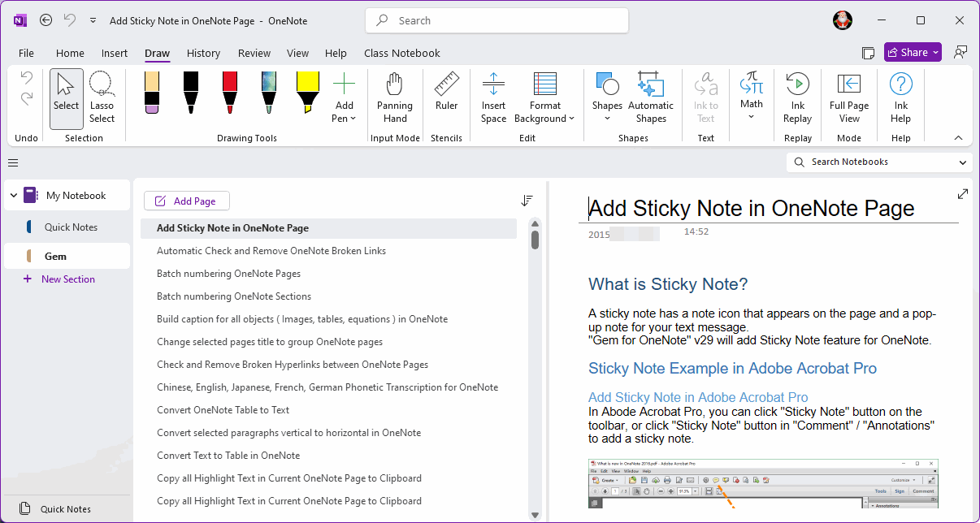The image size is (980, 523).
Task: Open Ink Help
Action: point(901,99)
